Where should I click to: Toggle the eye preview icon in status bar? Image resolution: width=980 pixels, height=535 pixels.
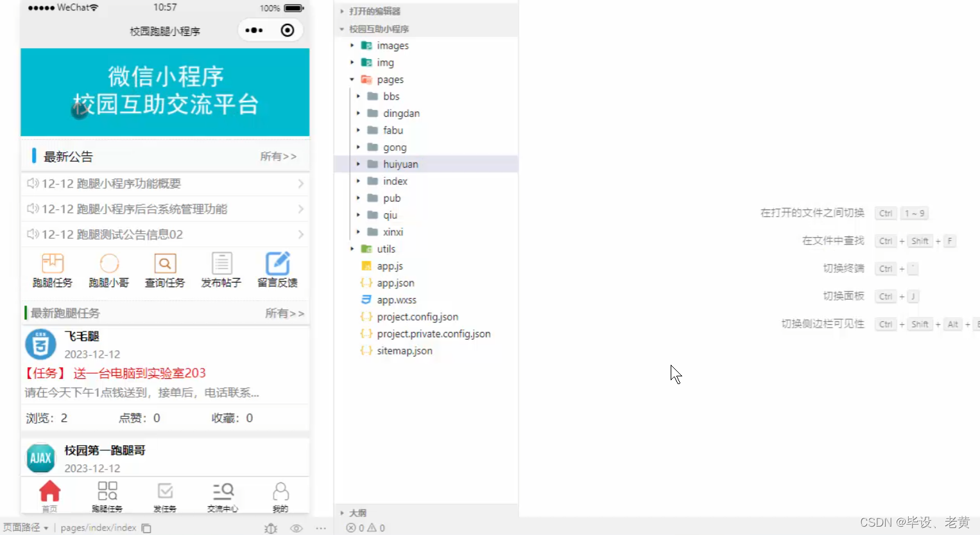296,528
